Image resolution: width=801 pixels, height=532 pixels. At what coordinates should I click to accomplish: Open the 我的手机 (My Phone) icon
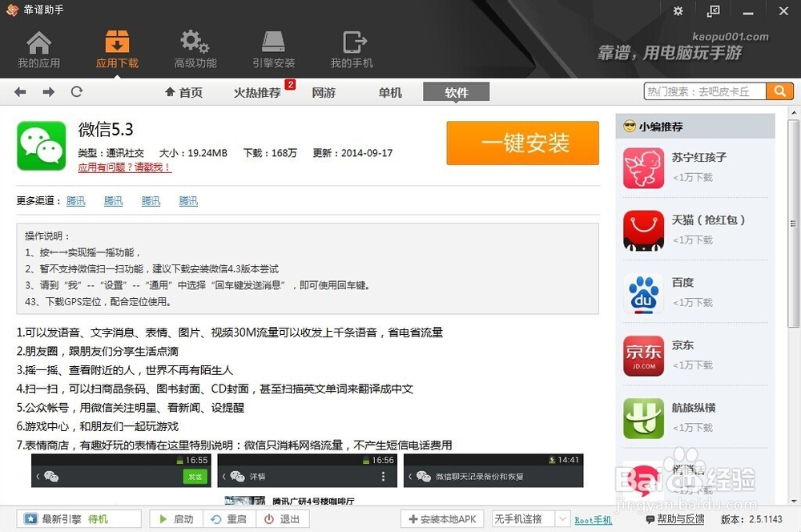[x=351, y=46]
